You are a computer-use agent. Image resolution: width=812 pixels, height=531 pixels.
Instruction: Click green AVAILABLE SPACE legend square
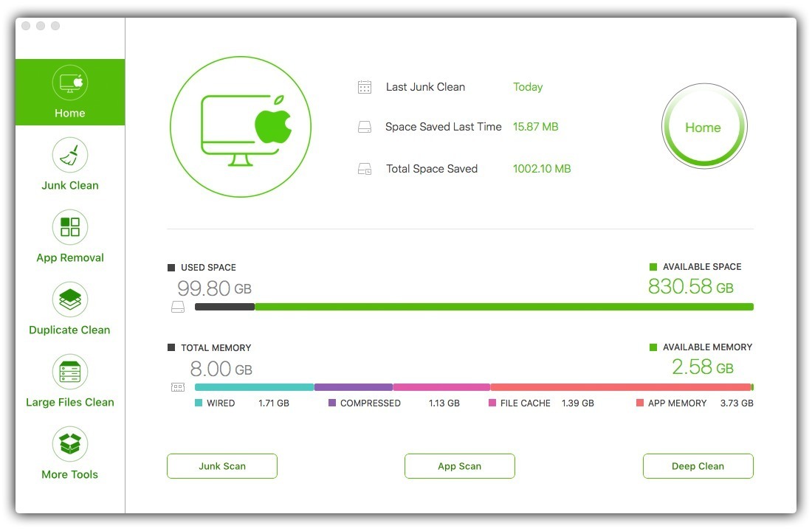click(x=653, y=267)
